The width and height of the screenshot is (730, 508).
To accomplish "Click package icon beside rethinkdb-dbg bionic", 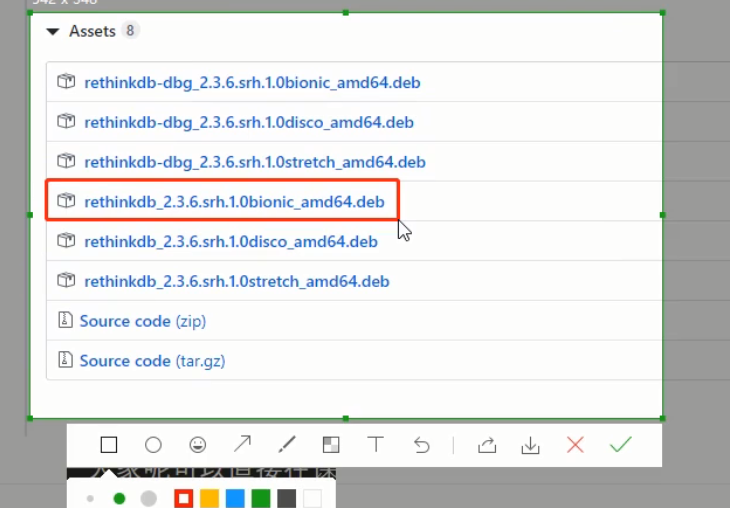I will tap(66, 81).
